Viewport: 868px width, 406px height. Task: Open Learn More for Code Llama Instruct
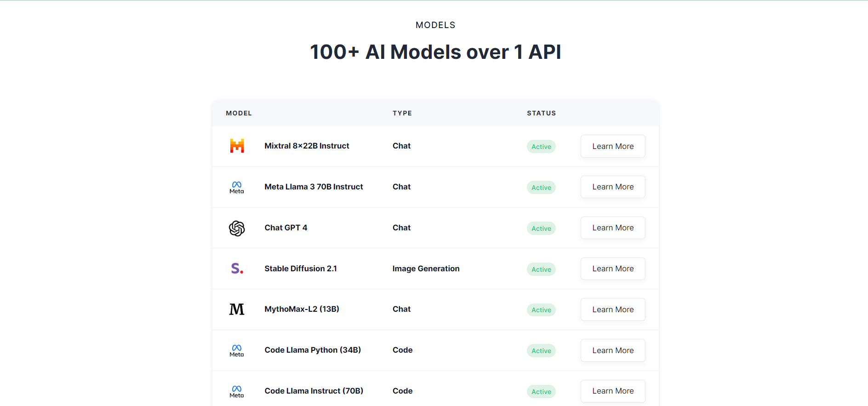[x=612, y=391]
